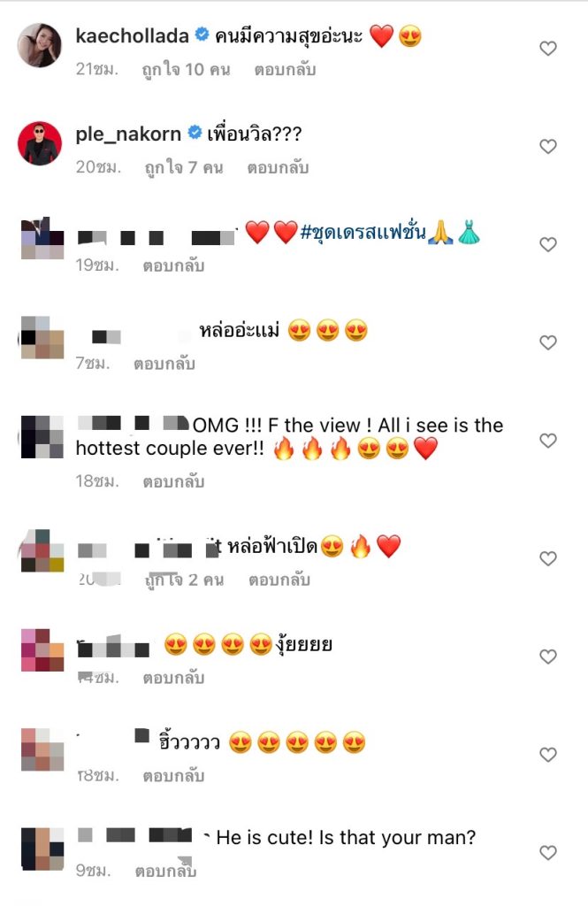Open the kaechollada username link
The height and width of the screenshot is (906, 588).
click(133, 35)
